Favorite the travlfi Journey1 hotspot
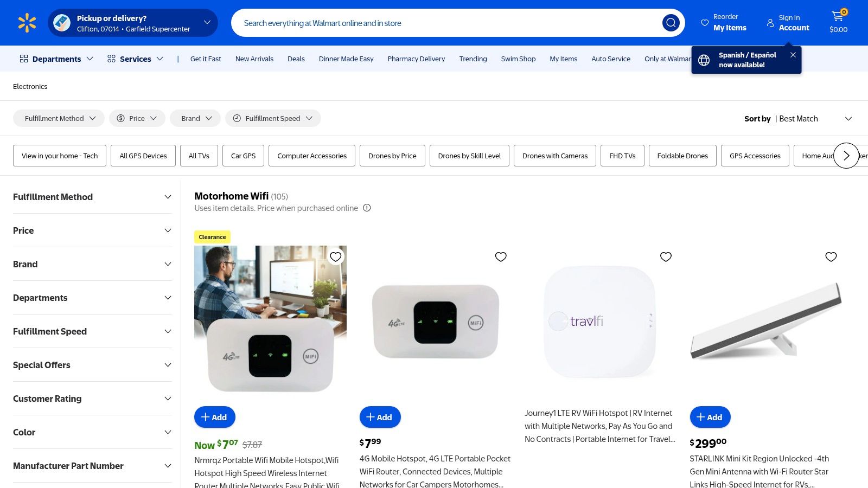 click(666, 256)
